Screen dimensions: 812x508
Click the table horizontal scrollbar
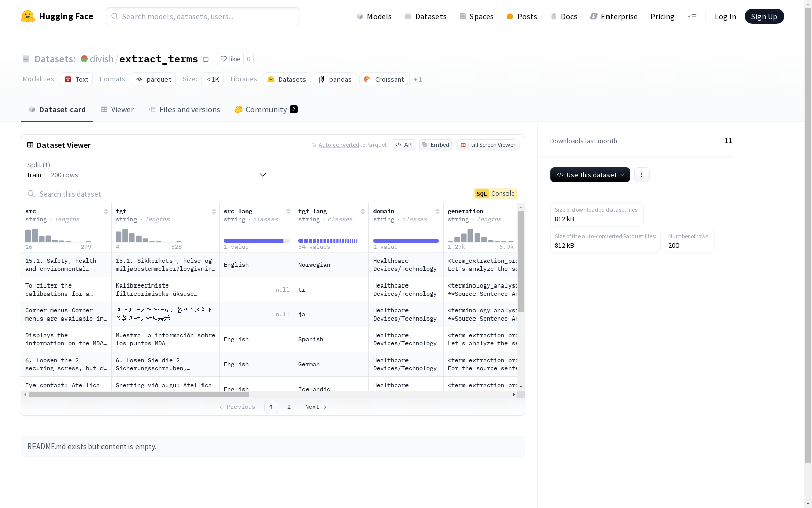pos(139,394)
